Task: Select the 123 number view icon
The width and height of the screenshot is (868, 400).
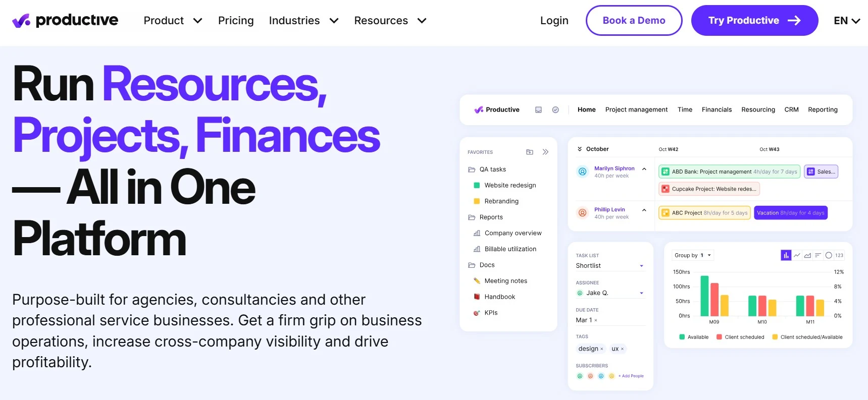Action: pos(839,255)
